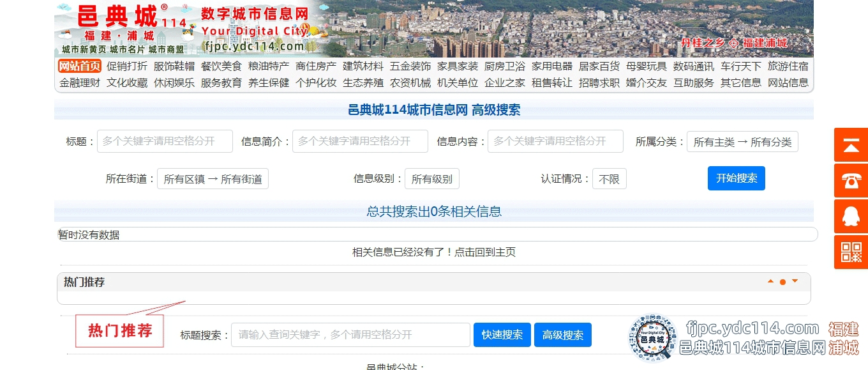Viewport: 868px width, 370px height.
Task: Click the up arrow in 热门推荐 panel
Action: [x=770, y=281]
